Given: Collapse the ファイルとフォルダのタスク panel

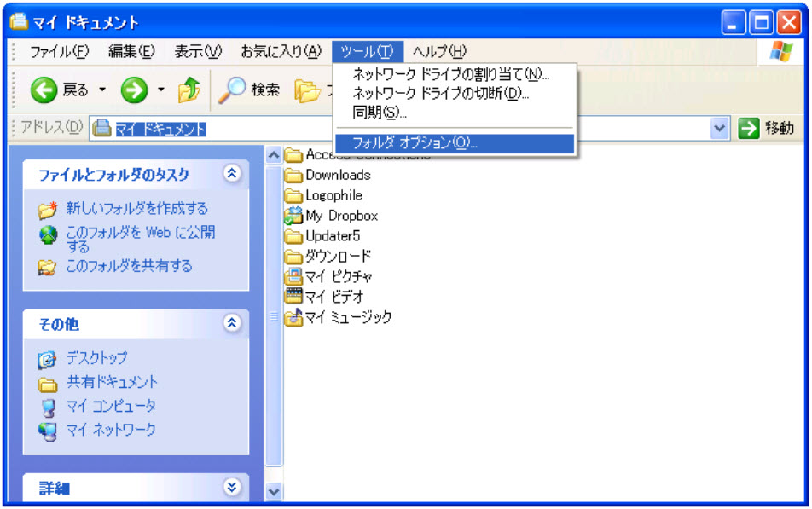Looking at the screenshot, I should coord(231,174).
